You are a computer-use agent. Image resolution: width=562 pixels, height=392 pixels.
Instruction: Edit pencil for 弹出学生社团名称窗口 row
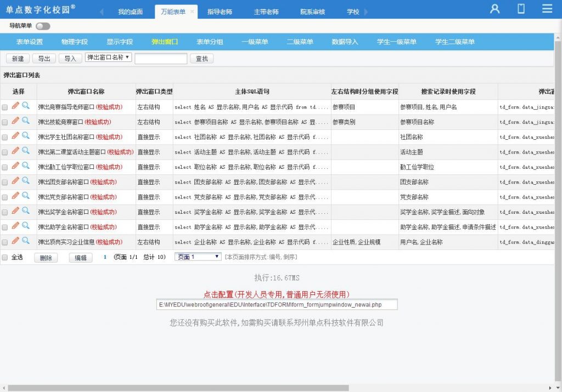pos(15,135)
